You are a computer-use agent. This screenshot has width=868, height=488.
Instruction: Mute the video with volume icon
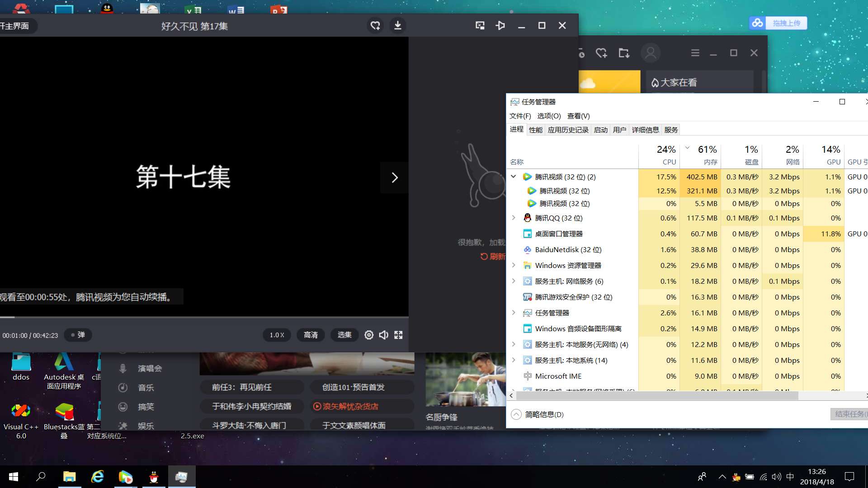coord(383,335)
